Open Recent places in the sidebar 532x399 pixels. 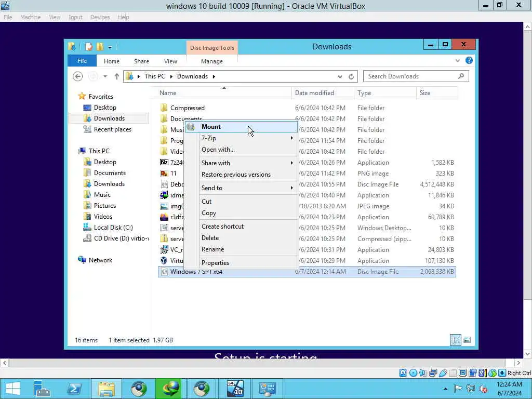click(x=112, y=129)
